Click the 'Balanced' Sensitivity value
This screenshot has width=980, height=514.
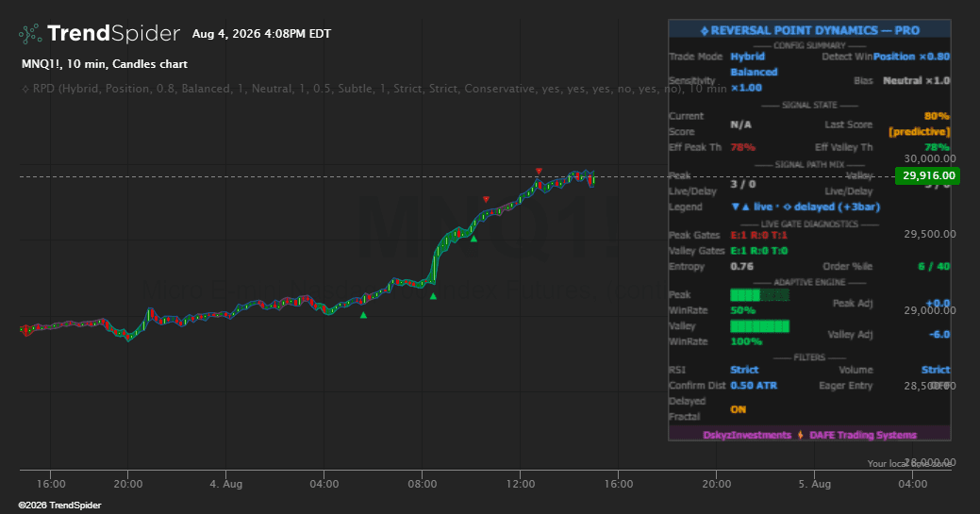(754, 72)
